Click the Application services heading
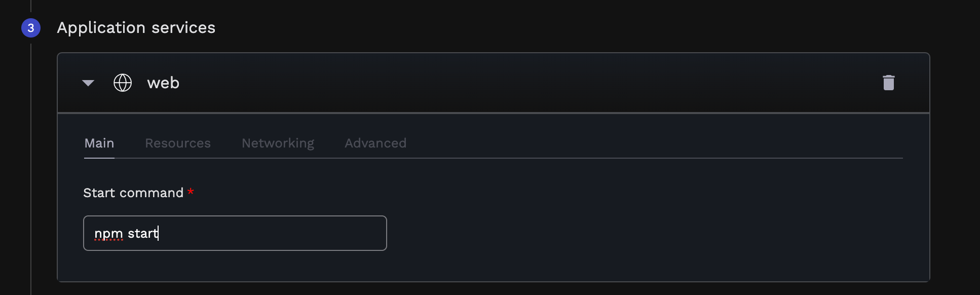The width and height of the screenshot is (980, 295). [136, 27]
